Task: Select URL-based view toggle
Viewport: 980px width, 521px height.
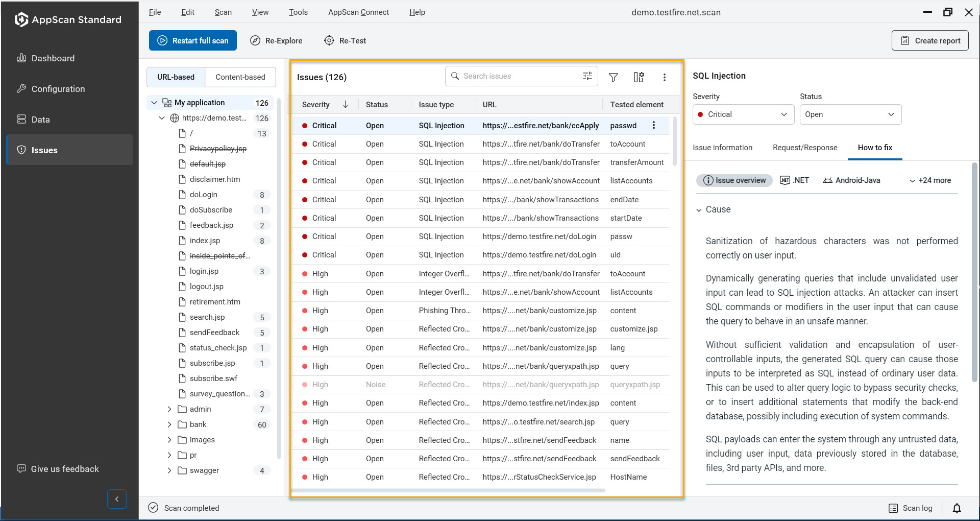Action: (x=176, y=77)
